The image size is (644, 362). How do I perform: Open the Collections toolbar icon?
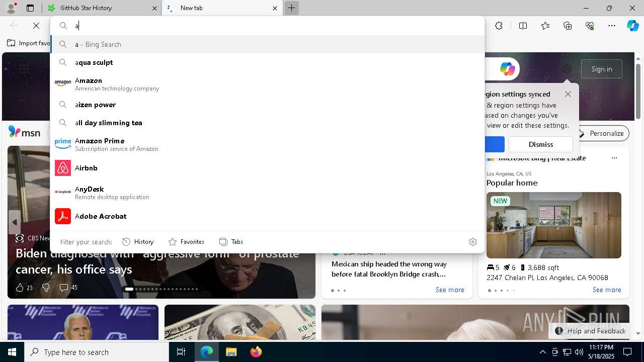(x=568, y=26)
